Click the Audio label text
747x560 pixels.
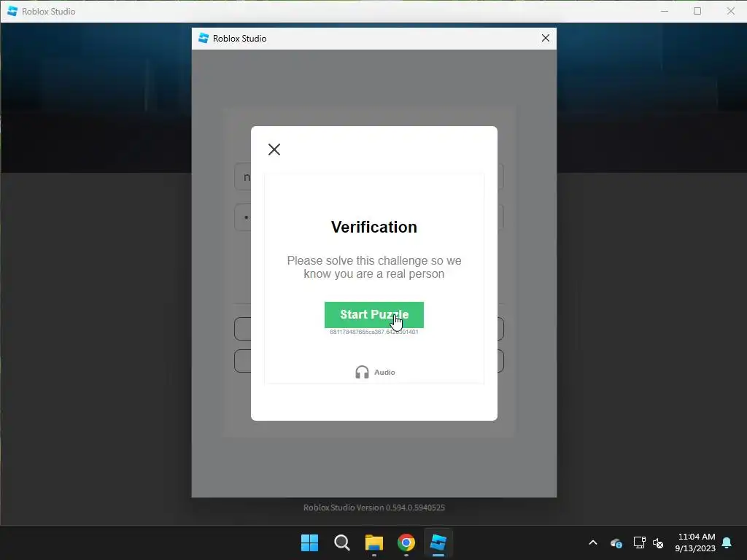tap(384, 373)
